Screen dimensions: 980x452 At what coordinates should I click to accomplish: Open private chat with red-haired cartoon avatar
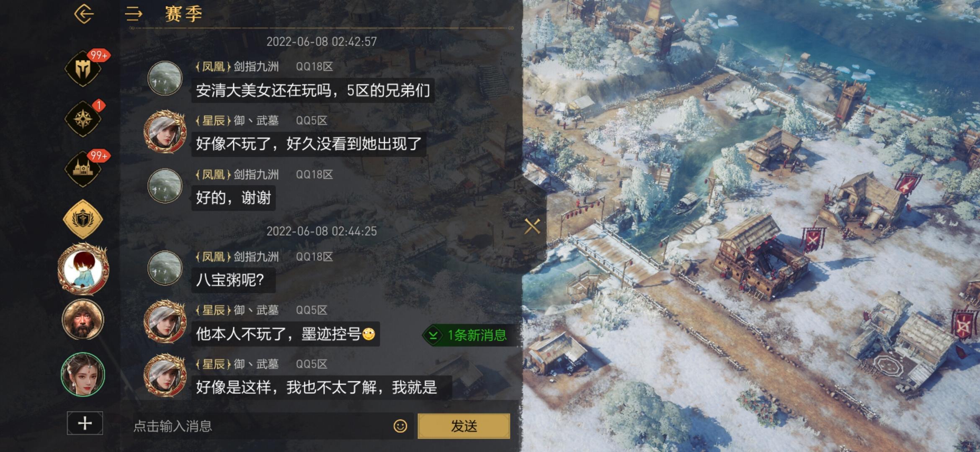coord(83,269)
